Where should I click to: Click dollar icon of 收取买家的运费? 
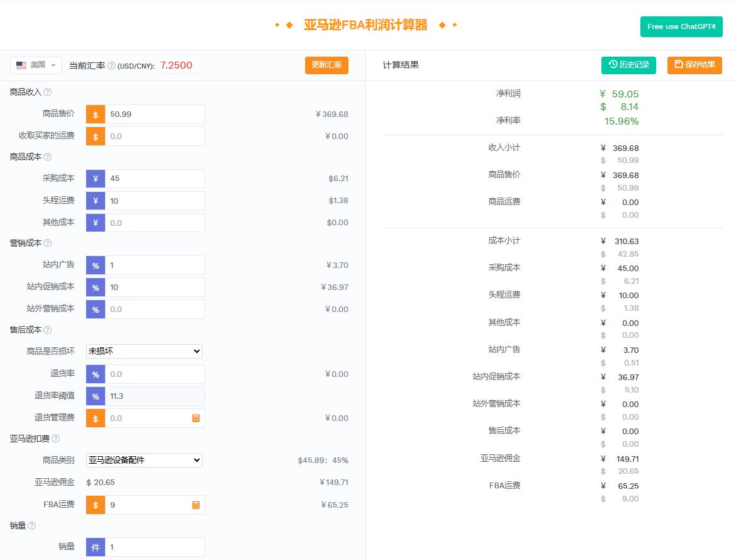point(95,136)
